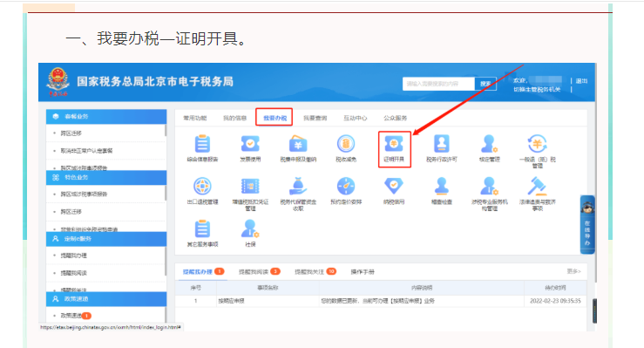Screen dimensions: 644x348
Task: Collapse the 套餐业务 sidebar section
Action: coord(106,117)
